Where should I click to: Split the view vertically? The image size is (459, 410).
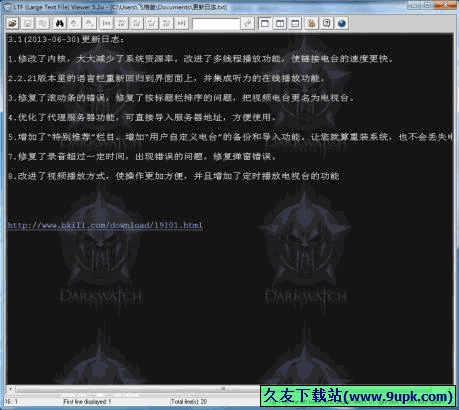(280, 23)
